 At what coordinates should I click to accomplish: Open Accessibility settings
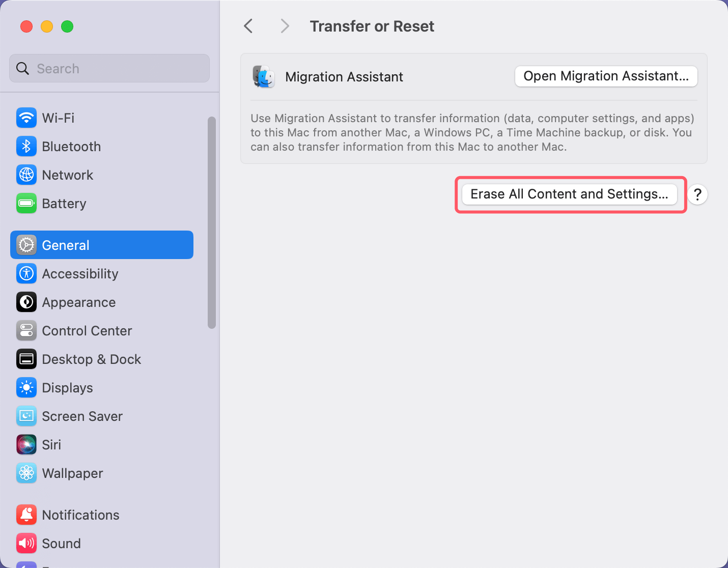[80, 273]
